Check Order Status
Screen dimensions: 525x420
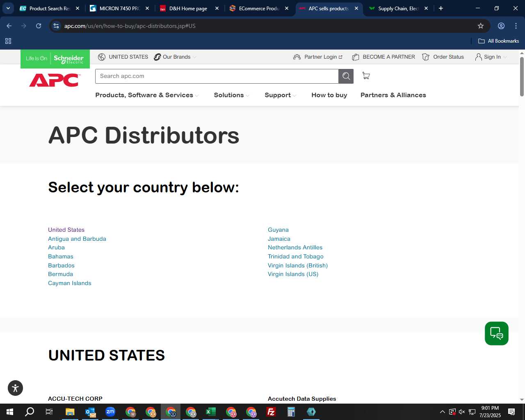443,57
